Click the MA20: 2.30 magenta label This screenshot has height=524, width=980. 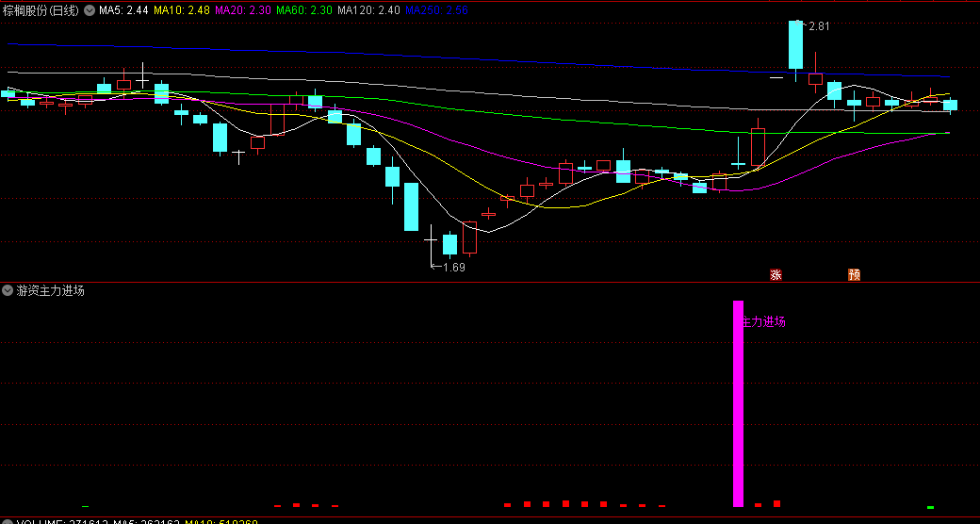click(242, 10)
